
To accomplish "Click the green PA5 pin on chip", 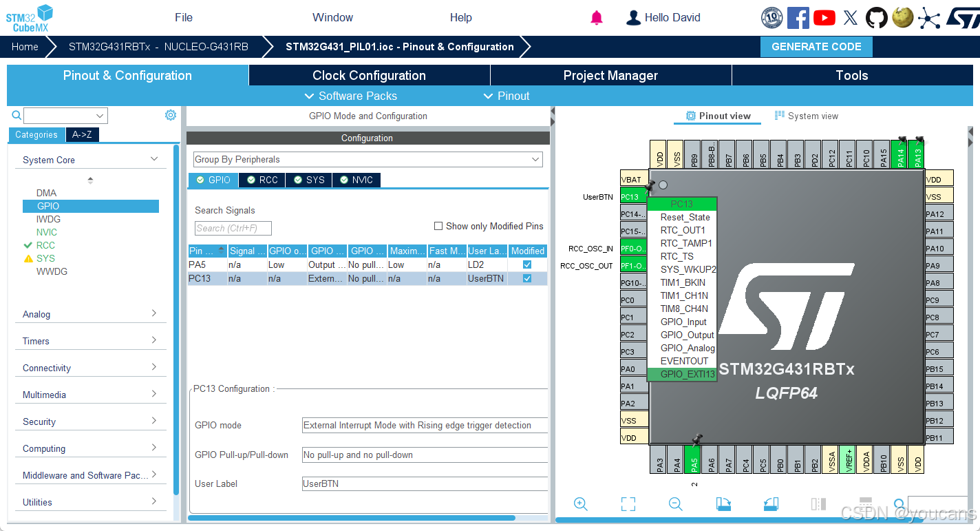I will pyautogui.click(x=694, y=460).
